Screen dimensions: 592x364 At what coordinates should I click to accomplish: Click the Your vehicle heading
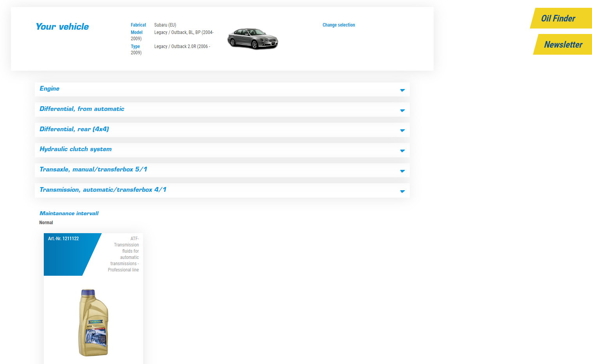tap(62, 27)
